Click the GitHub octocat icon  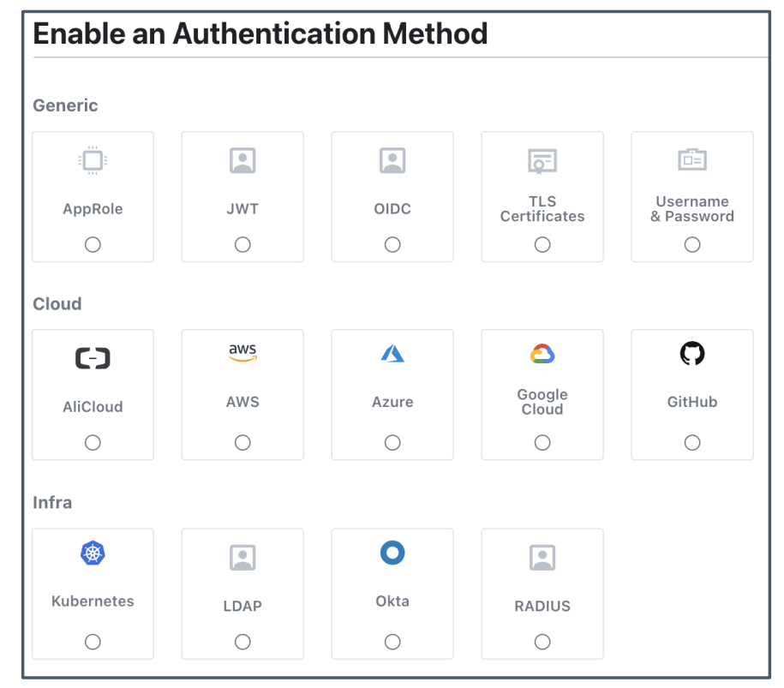692,353
